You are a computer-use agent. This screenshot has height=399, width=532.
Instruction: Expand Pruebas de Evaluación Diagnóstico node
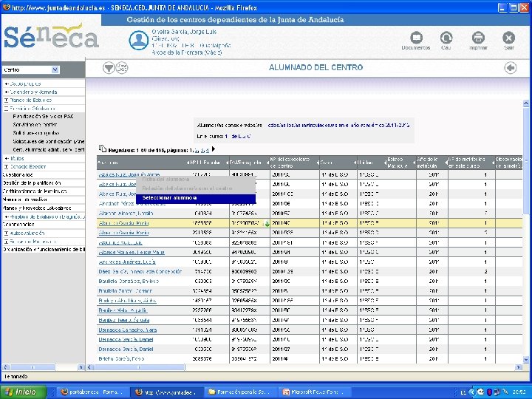click(x=7, y=216)
